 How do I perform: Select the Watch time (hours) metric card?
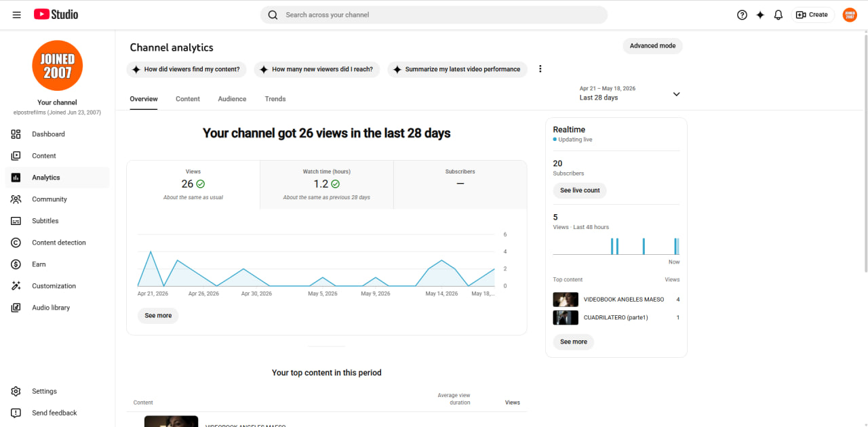(x=327, y=185)
